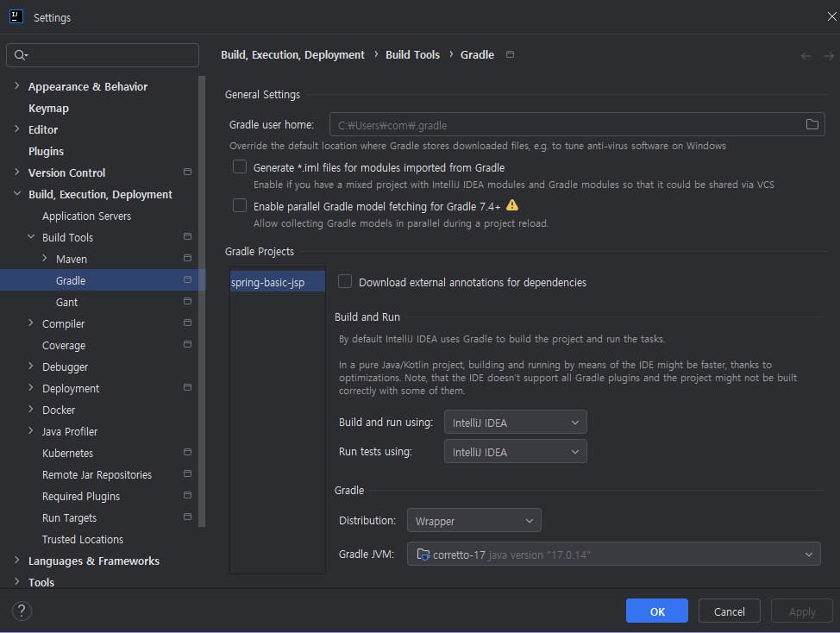Viewport: 840px width, 633px height.
Task: Click the folder browse icon for Gradle user home
Action: point(812,124)
